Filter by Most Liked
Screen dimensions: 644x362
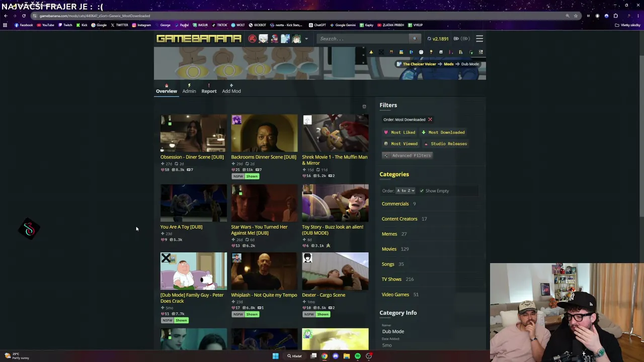(x=399, y=132)
